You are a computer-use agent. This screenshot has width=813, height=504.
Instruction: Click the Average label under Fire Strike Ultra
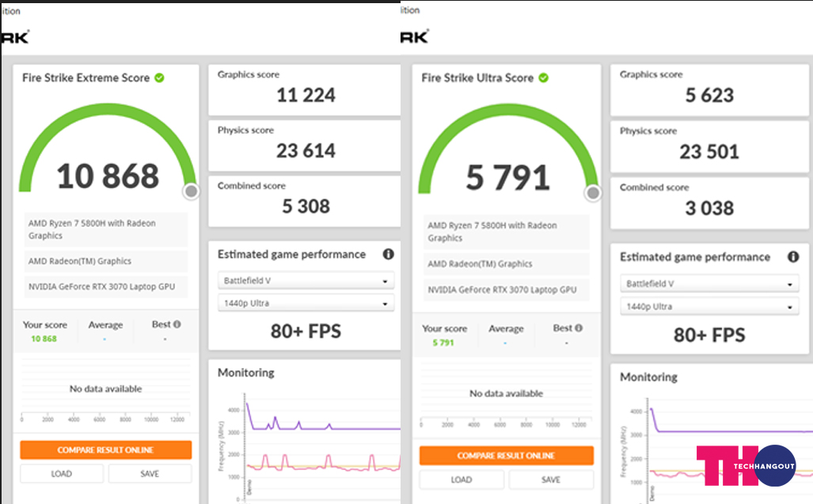click(506, 328)
